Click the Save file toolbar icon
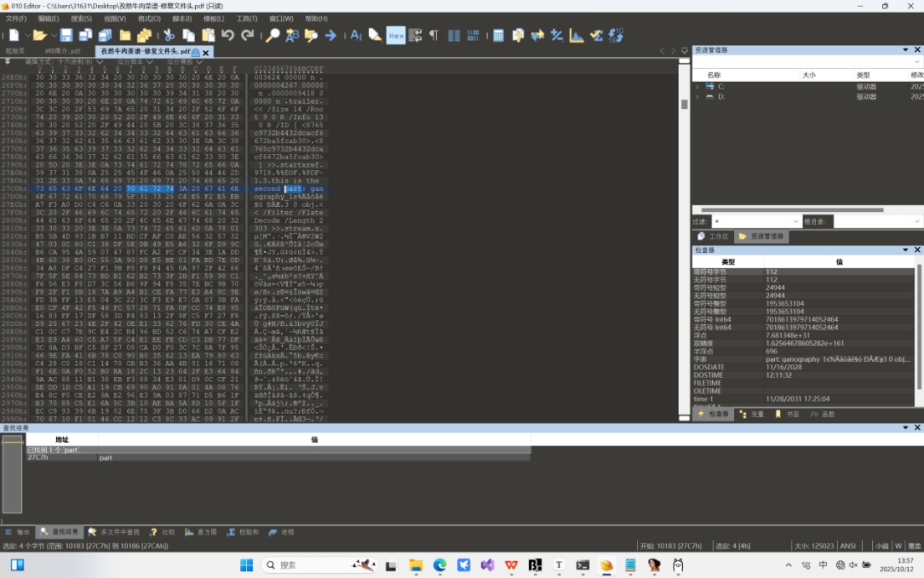Viewport: 924px width, 578px height. point(65,35)
